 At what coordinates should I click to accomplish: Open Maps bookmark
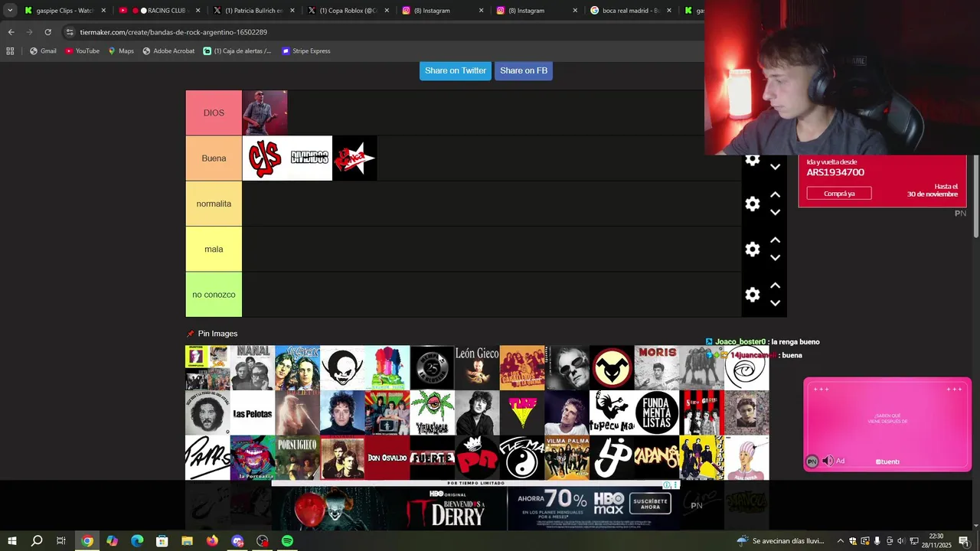[x=121, y=51]
